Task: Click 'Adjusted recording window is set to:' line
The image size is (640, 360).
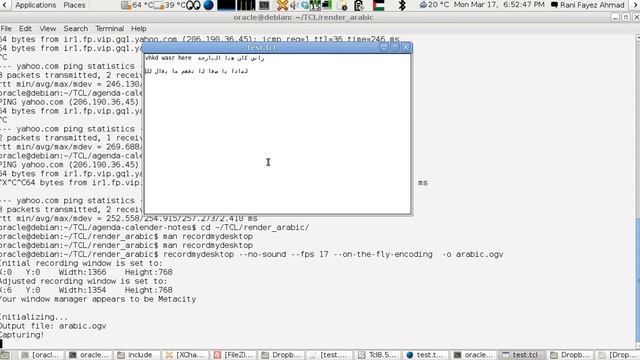Action: pyautogui.click(x=84, y=281)
